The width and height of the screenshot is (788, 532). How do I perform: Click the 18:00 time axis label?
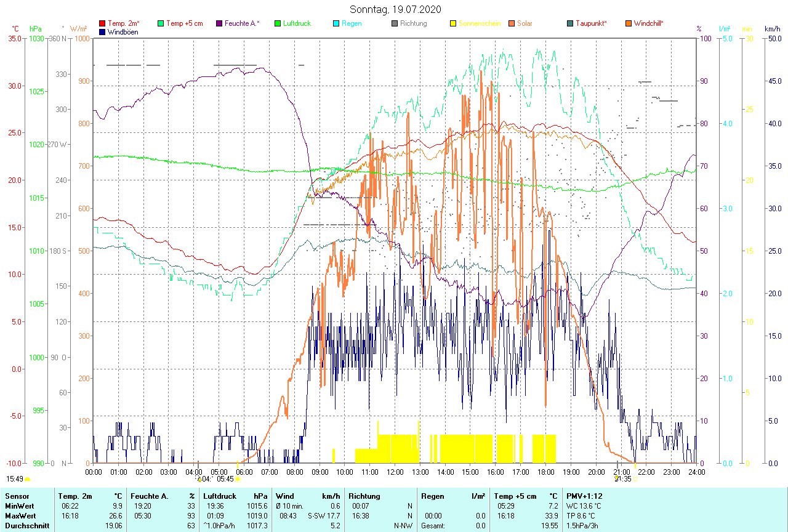pos(546,472)
